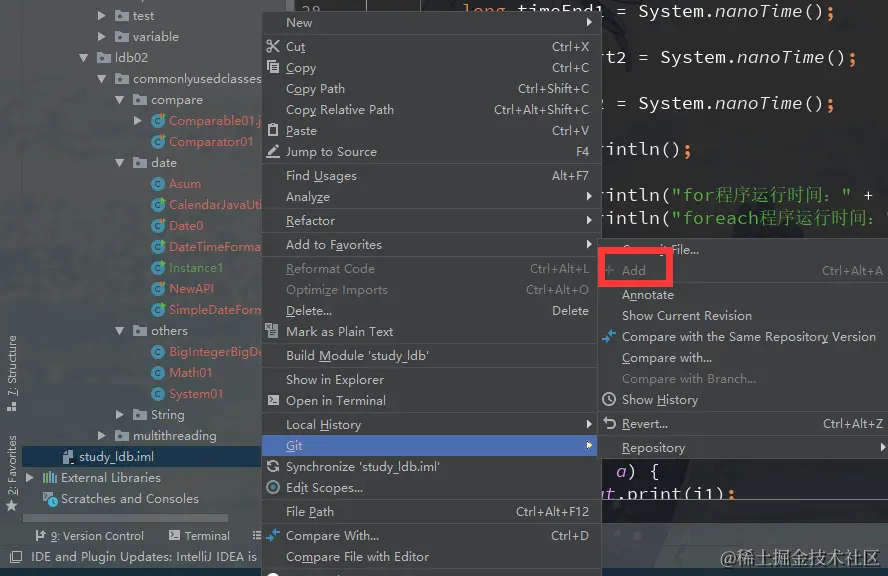The image size is (888, 576).
Task: Click the IDE and Plugin Updates status message
Action: 144,557
